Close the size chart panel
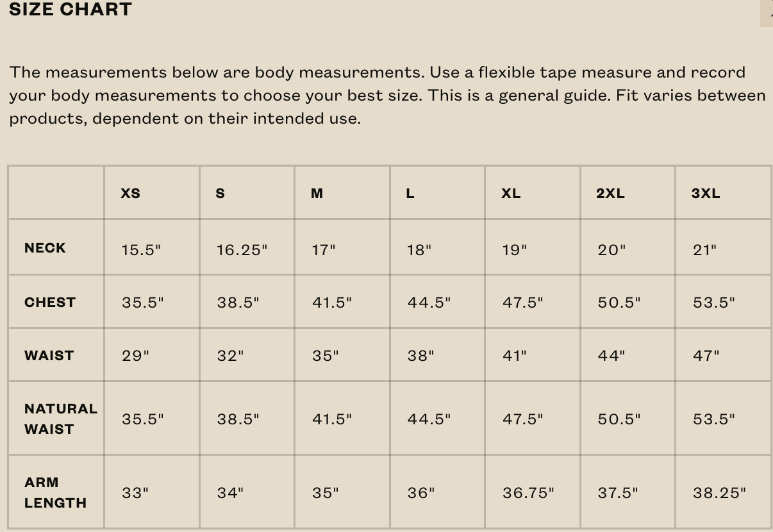This screenshot has width=773, height=532. tap(767, 13)
